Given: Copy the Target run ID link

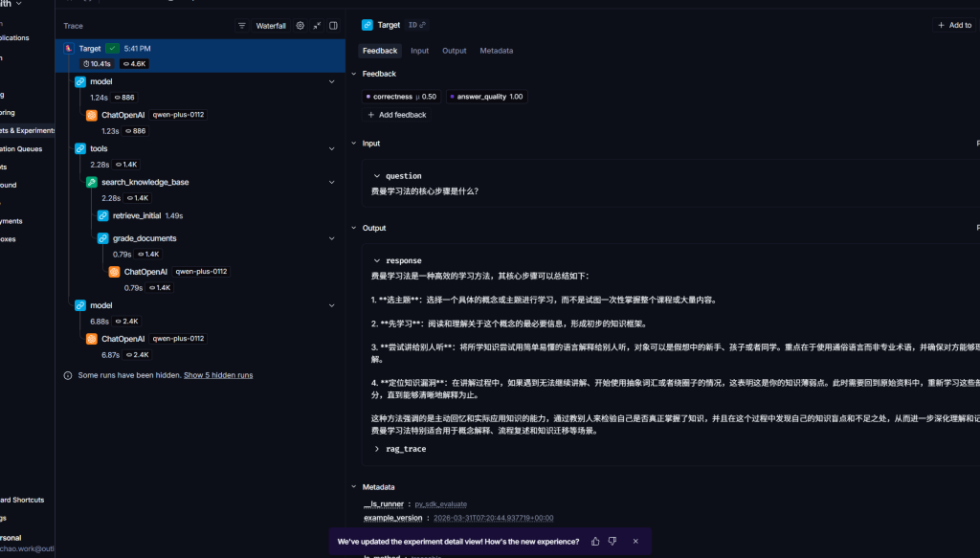Looking at the screenshot, I should click(417, 25).
